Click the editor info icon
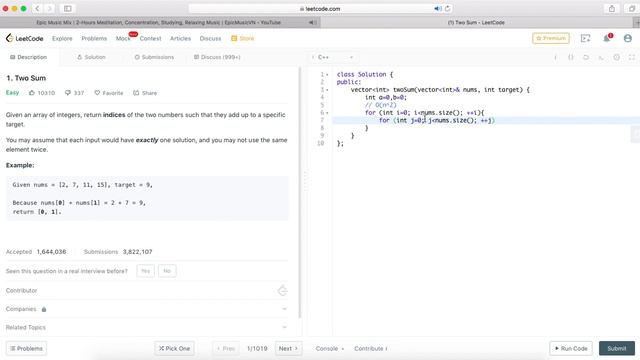Image resolution: width=640 pixels, height=360 pixels. click(555, 57)
